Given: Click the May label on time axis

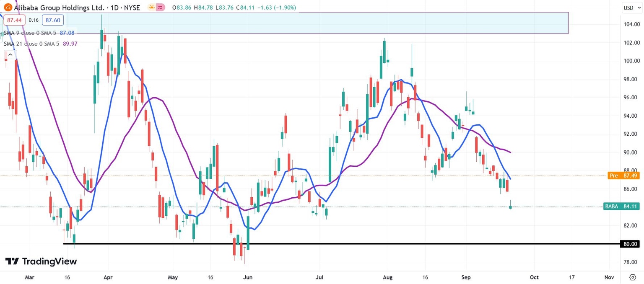Looking at the screenshot, I should click(173, 277).
